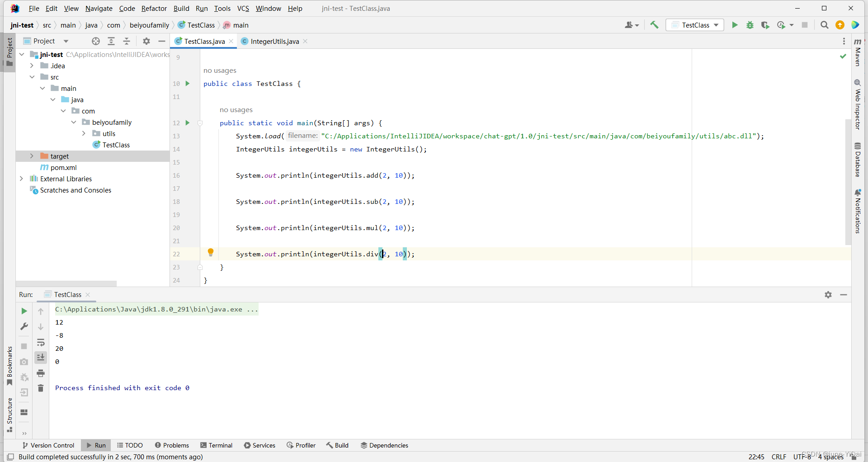Toggle Scroll to End in console
Image resolution: width=868 pixels, height=462 pixels.
tap(41, 357)
